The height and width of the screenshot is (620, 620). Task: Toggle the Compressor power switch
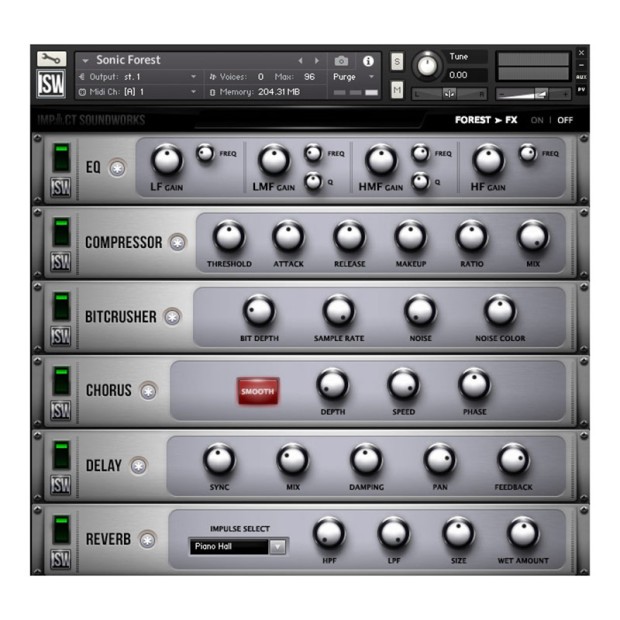click(61, 232)
